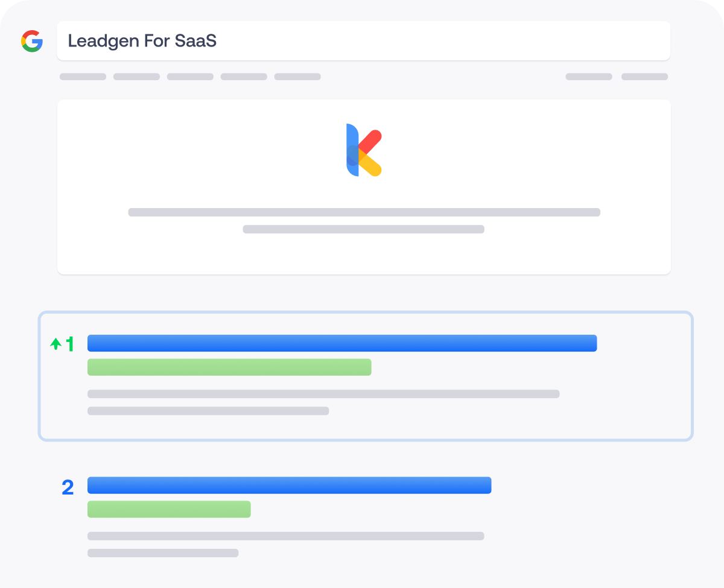724x588 pixels.
Task: Click the green URL bar of result 2
Action: coord(169,509)
